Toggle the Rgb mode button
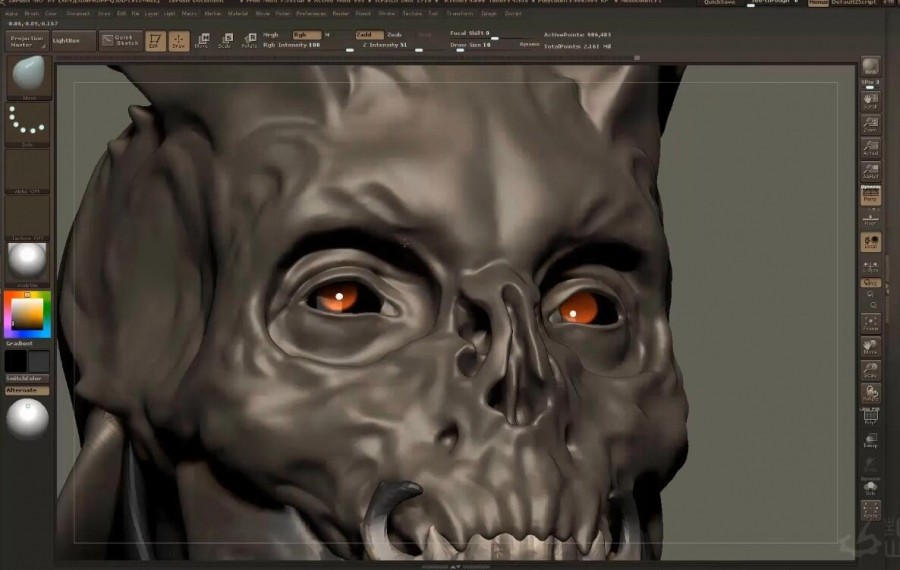The image size is (900, 570). click(x=307, y=35)
